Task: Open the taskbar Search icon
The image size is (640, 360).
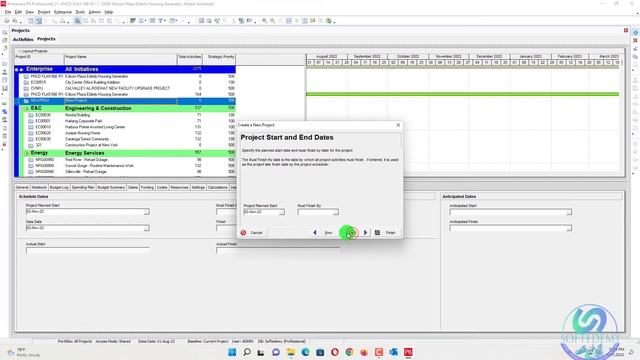Action: coord(247,352)
